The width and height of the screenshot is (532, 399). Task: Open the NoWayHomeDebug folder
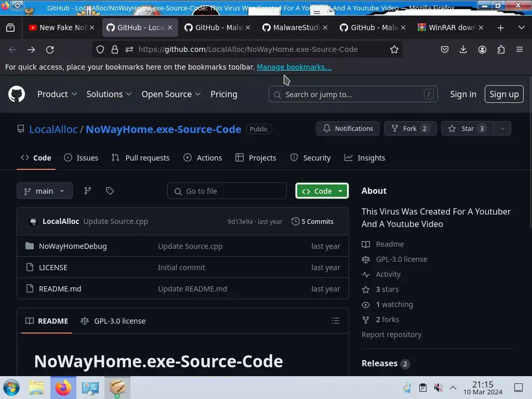tap(73, 246)
